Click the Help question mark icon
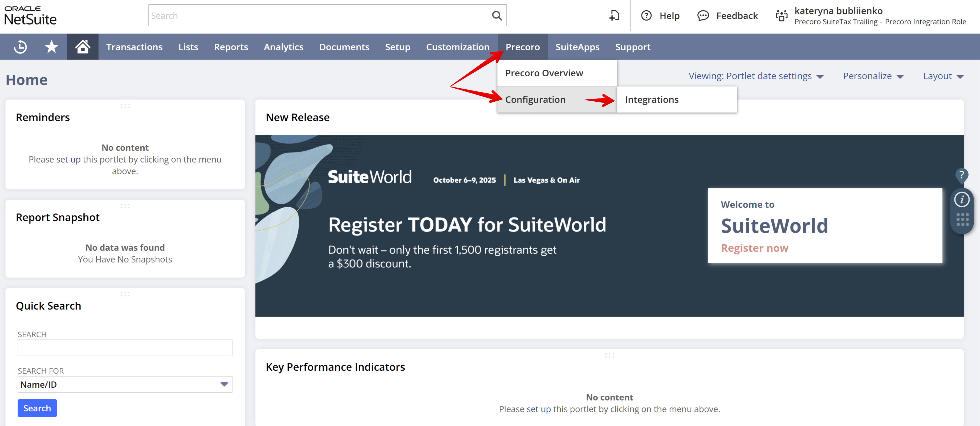This screenshot has height=426, width=980. point(646,16)
